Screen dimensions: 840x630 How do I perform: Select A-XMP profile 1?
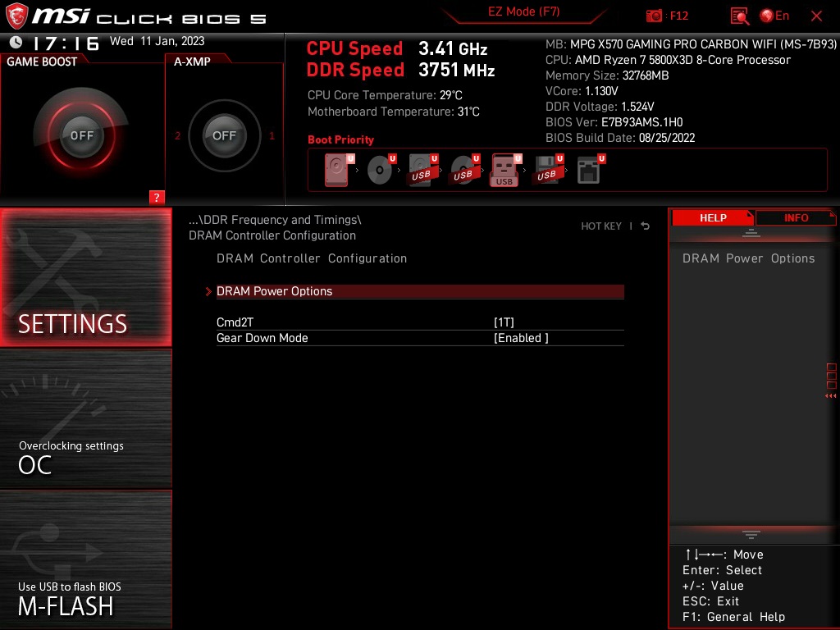click(272, 136)
